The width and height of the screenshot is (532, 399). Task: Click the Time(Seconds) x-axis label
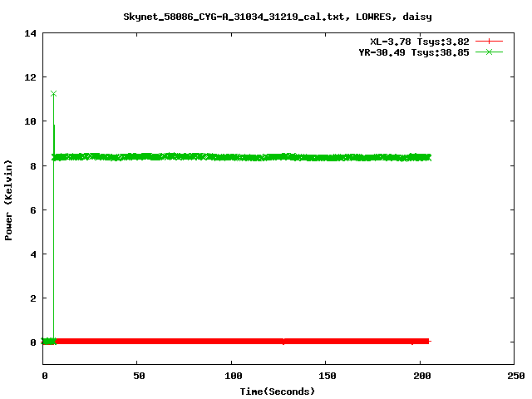[277, 392]
